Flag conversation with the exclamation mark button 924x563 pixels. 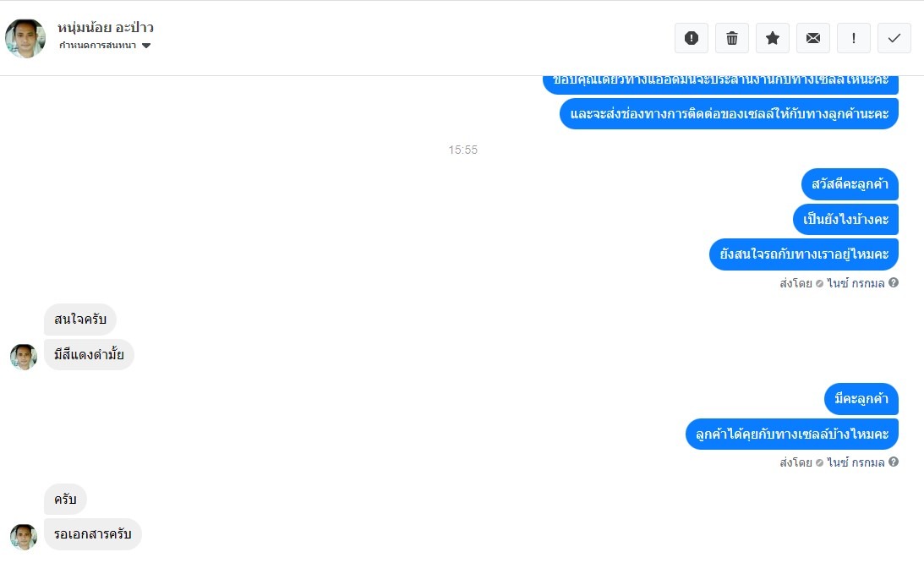854,38
